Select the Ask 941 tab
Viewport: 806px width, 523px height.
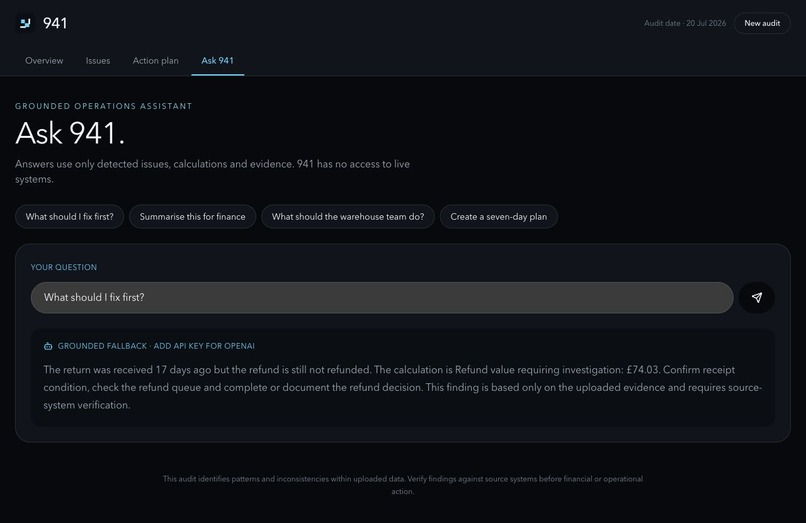[x=217, y=61]
